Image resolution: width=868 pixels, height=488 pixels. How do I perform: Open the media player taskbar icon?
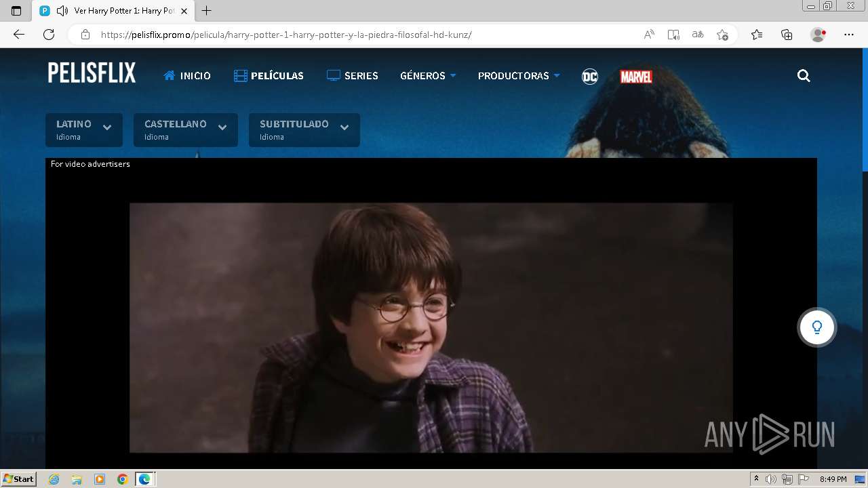point(100,479)
